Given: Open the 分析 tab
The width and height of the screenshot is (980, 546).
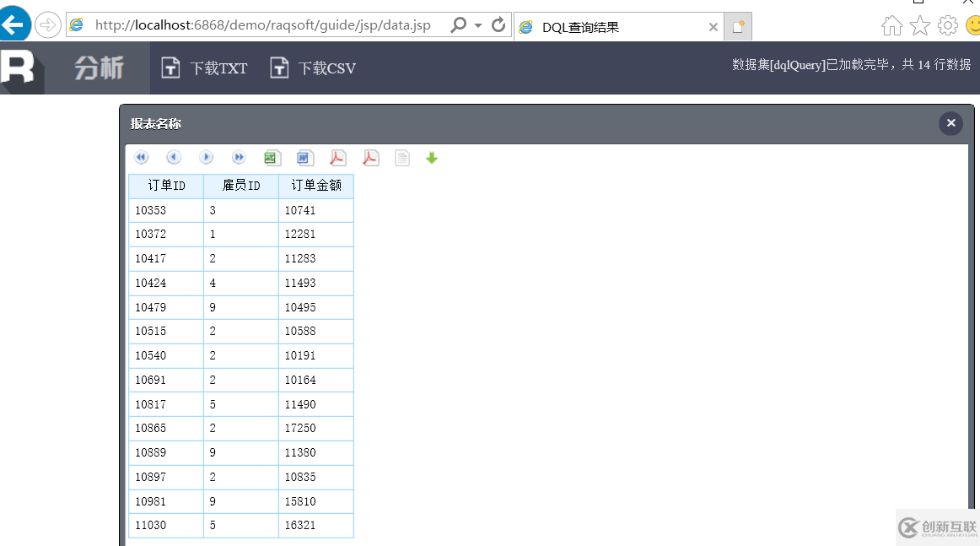Looking at the screenshot, I should (x=98, y=68).
